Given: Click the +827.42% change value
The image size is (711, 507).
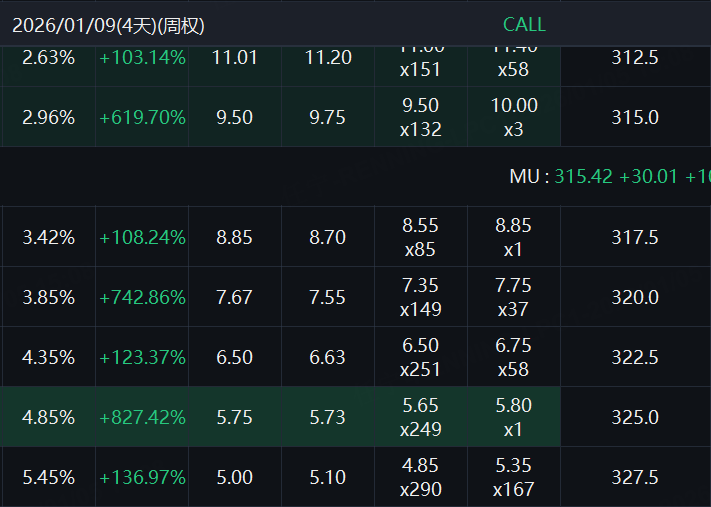Looking at the screenshot, I should pos(142,417).
